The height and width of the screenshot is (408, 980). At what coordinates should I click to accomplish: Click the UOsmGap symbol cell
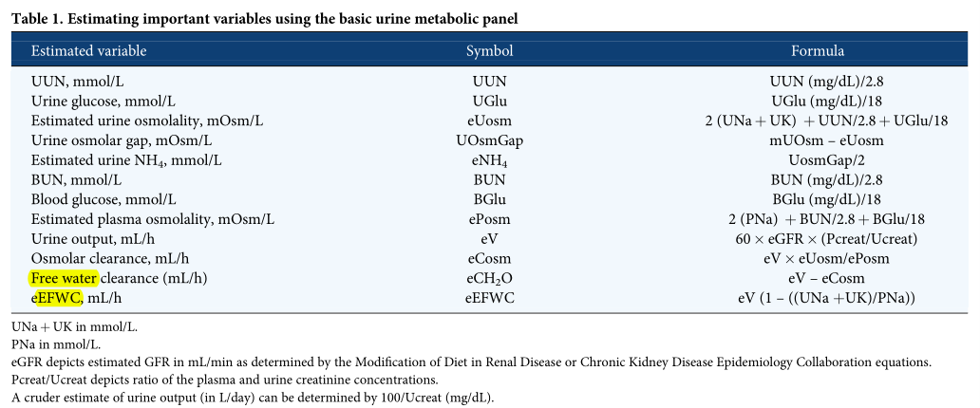(x=489, y=140)
